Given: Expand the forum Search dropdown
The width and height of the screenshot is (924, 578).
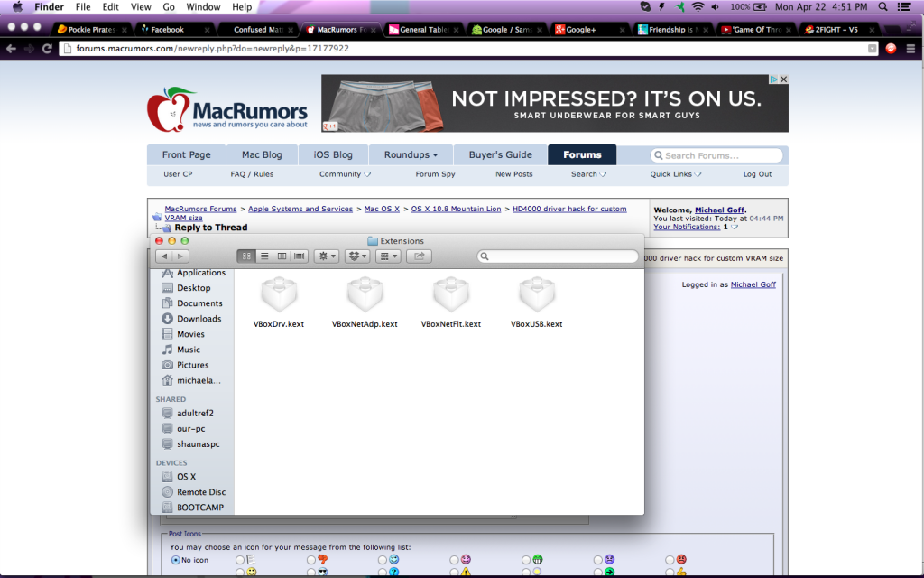Looking at the screenshot, I should 588,174.
